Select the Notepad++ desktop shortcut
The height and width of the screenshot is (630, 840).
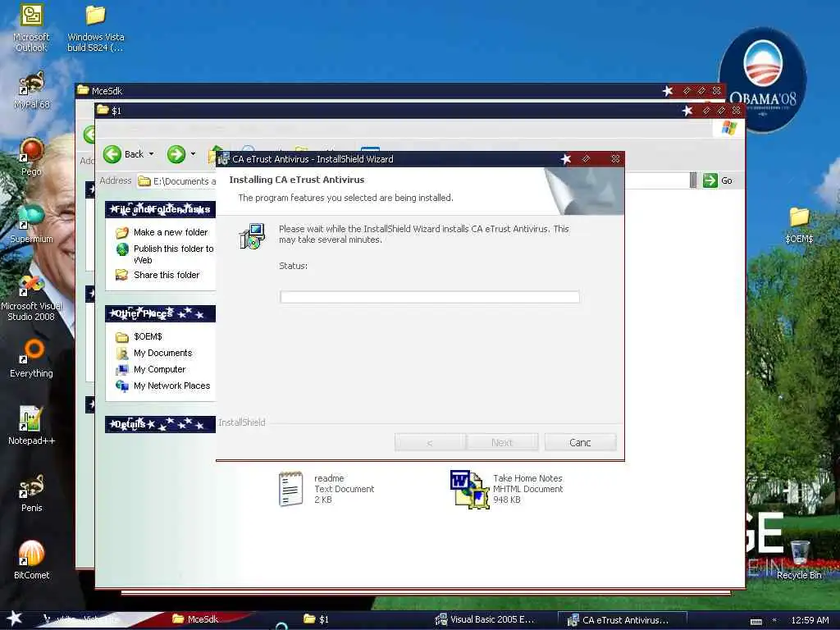(x=31, y=426)
